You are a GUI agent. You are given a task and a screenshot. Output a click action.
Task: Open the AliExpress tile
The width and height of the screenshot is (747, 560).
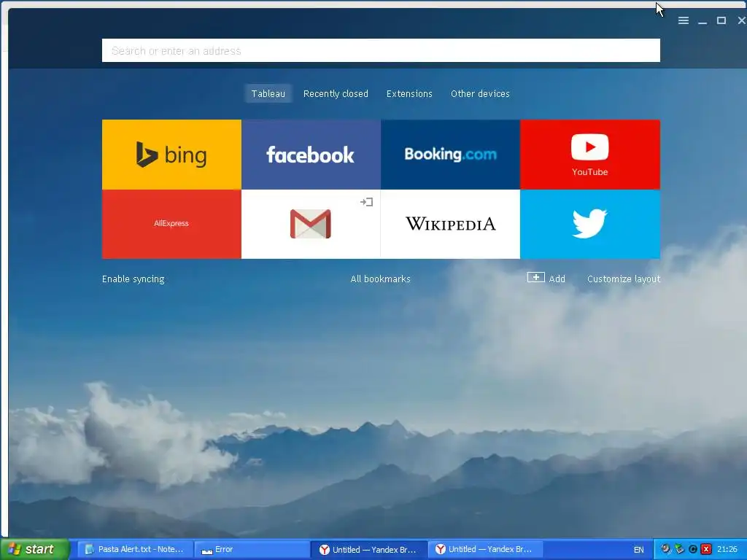171,225
